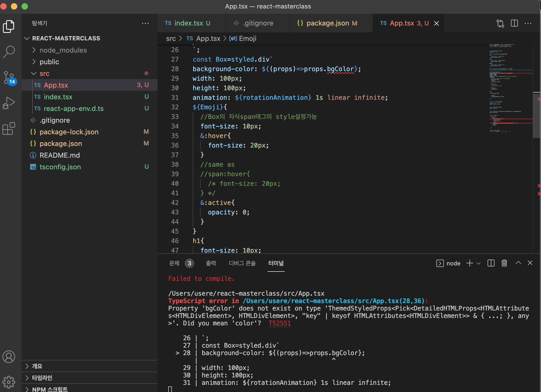The height and width of the screenshot is (392, 541).
Task: Select the Emoji breadcrumb item
Action: click(x=247, y=38)
